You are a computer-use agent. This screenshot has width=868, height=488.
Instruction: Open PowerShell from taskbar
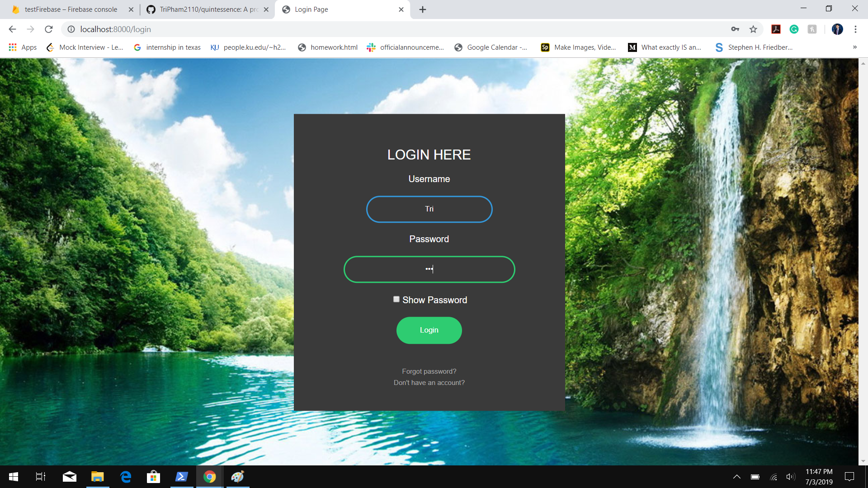coord(182,477)
